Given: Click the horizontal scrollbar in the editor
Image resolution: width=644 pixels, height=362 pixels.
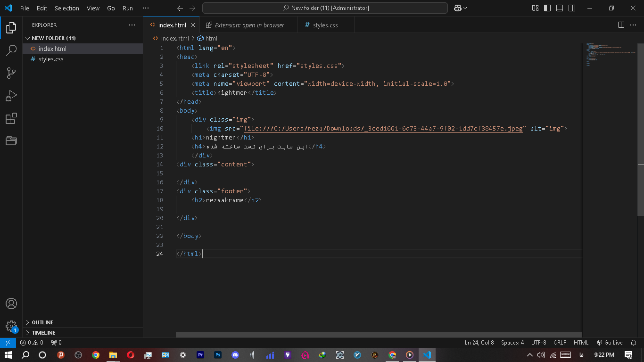Looking at the screenshot, I should pos(379,335).
